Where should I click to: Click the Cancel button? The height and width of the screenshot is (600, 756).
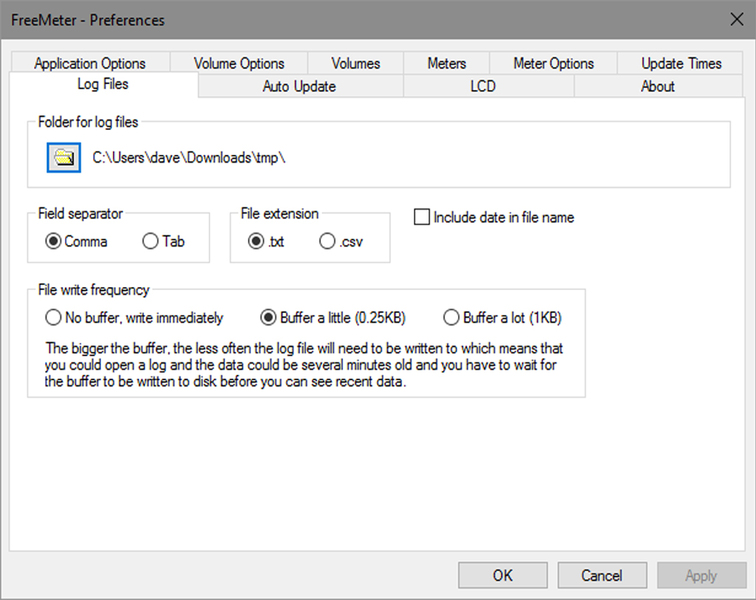coord(602,575)
